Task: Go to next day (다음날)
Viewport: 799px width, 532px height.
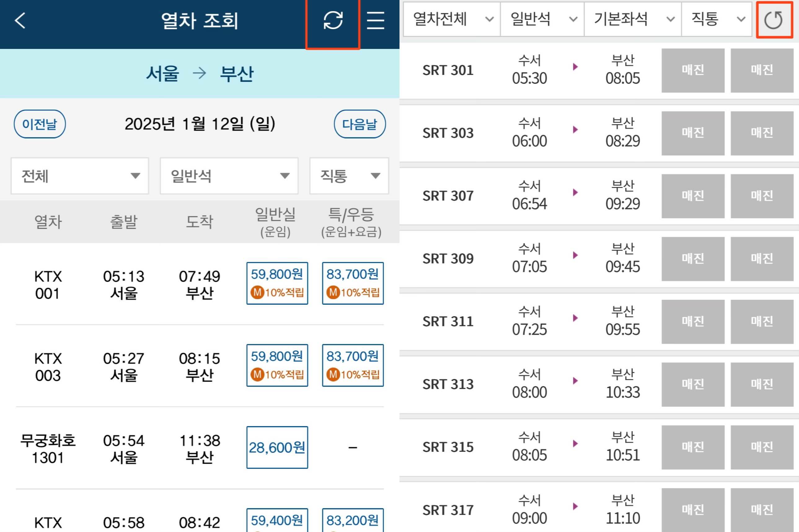Action: tap(360, 124)
